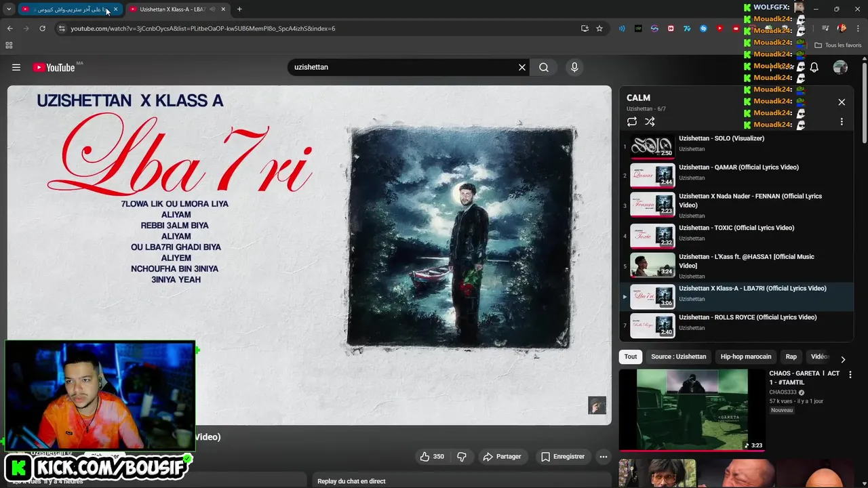Toggle playlist loop in CALM panel

632,121
